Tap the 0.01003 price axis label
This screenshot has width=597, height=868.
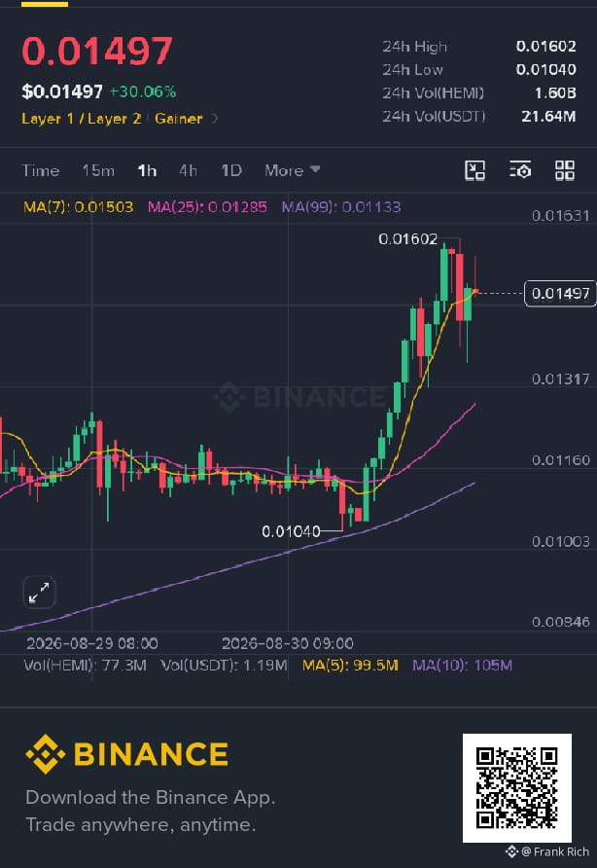tap(560, 541)
